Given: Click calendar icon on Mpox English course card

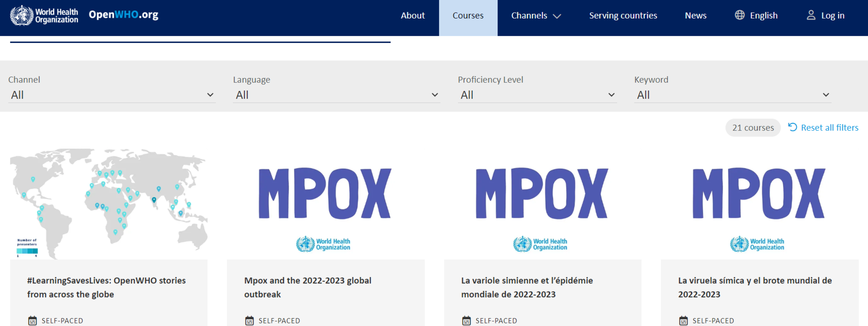Looking at the screenshot, I should (x=249, y=320).
